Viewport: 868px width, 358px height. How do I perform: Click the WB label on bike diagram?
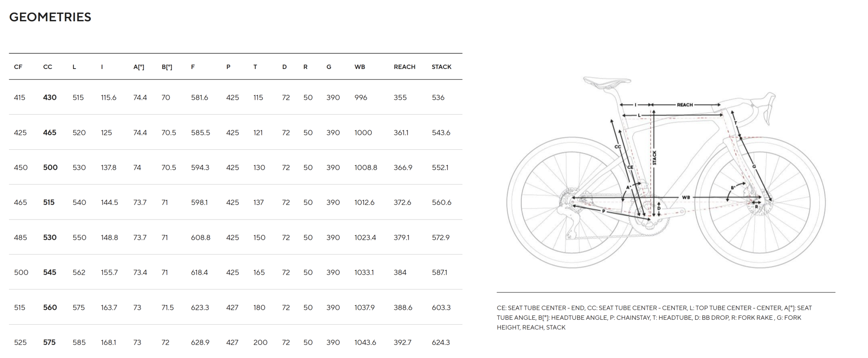coord(686,197)
